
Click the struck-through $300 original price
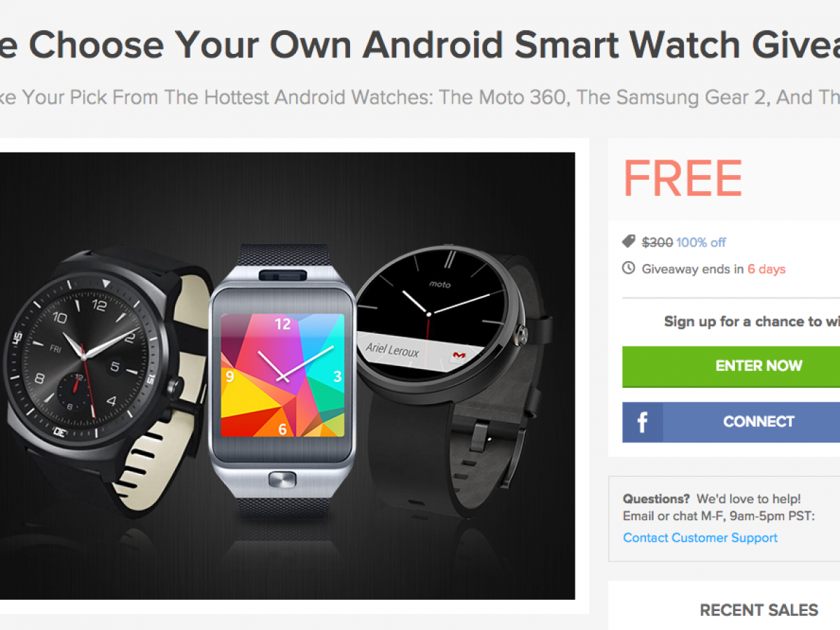pos(657,242)
